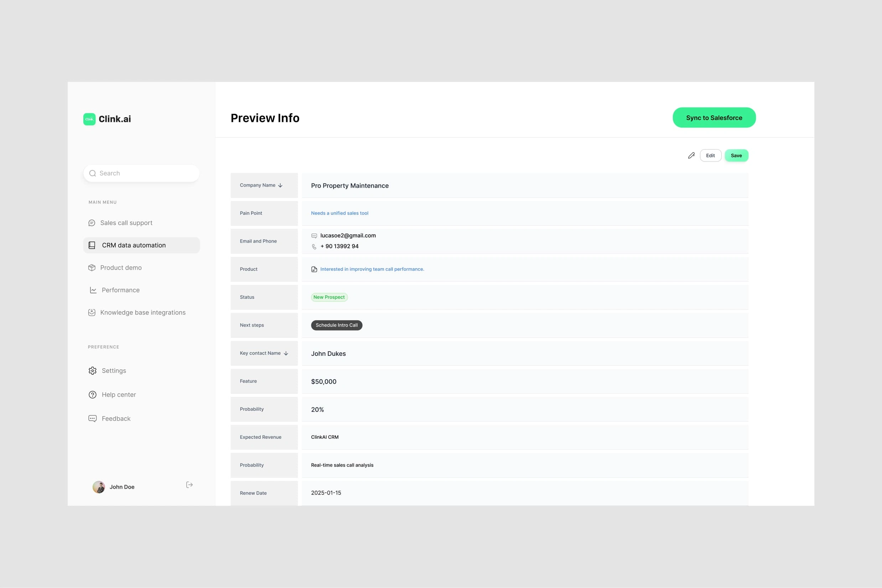Image resolution: width=882 pixels, height=588 pixels.
Task: Expand Key contact Name arrow
Action: coord(286,353)
